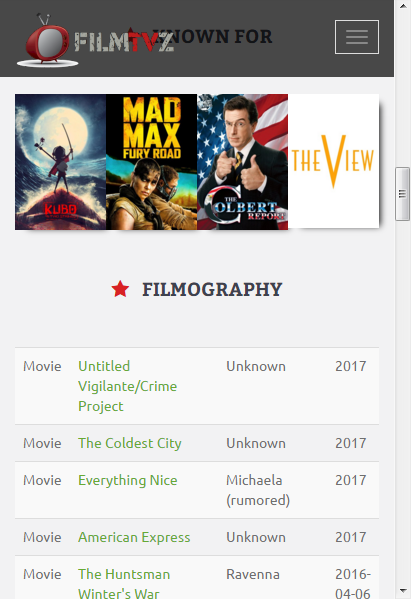Click the scrollbar down arrow
The width and height of the screenshot is (411, 599).
[403, 591]
